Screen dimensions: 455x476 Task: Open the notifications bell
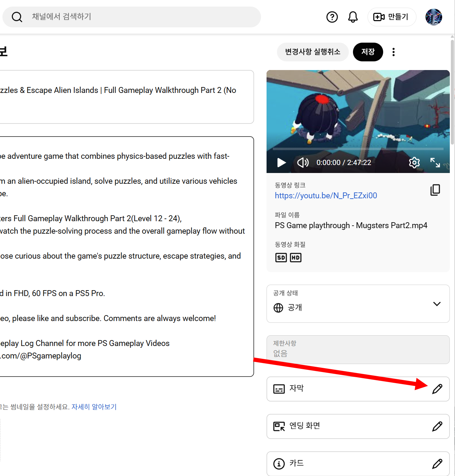(353, 17)
